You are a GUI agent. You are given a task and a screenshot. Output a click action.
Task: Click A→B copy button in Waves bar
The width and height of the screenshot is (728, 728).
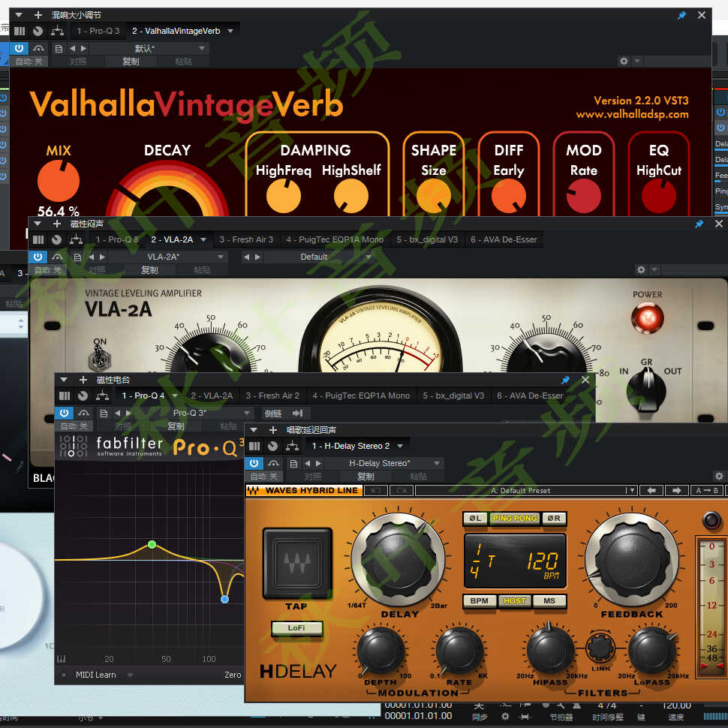point(707,490)
